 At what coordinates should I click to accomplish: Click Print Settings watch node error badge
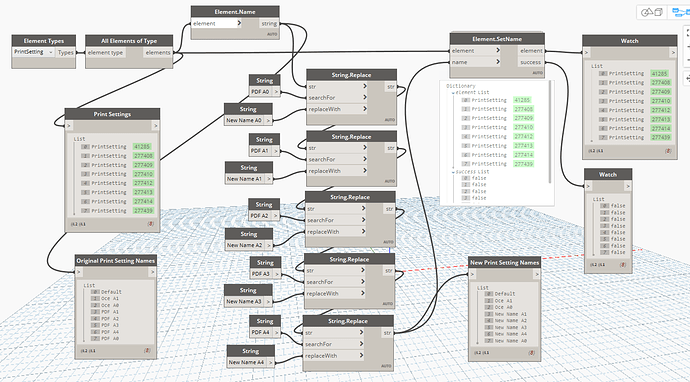[x=150, y=224]
